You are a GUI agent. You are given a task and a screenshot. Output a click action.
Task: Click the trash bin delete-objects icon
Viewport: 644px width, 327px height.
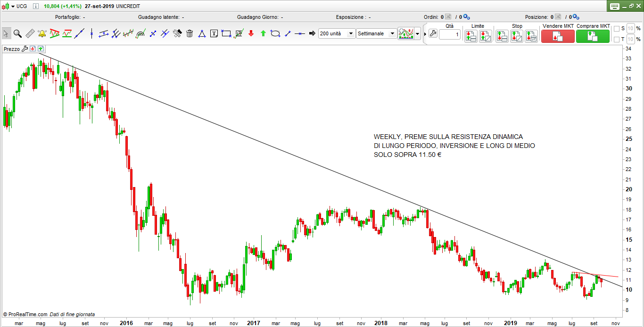(190, 33)
